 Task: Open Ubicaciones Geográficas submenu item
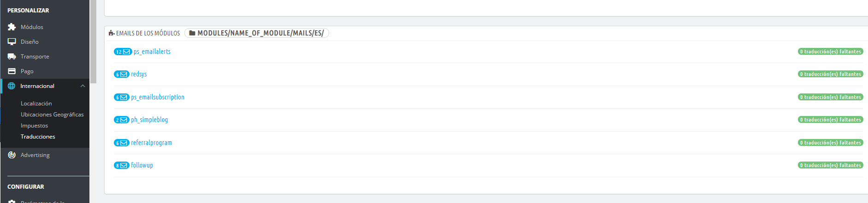tap(52, 115)
